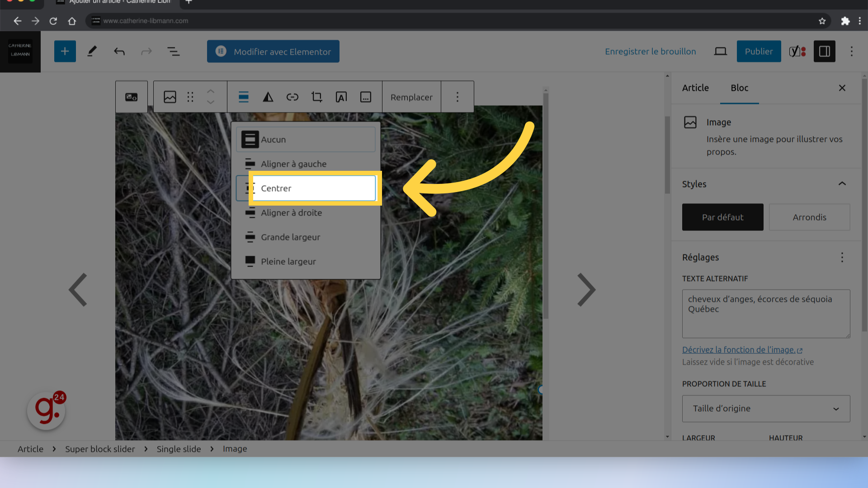Open image block options menu
Viewport: 868px width, 488px height.
tap(458, 97)
